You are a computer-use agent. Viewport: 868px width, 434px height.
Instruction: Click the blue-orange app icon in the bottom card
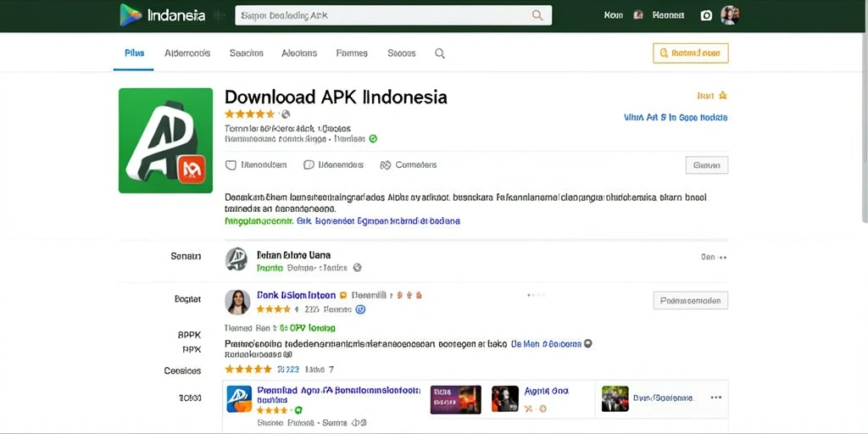[239, 399]
